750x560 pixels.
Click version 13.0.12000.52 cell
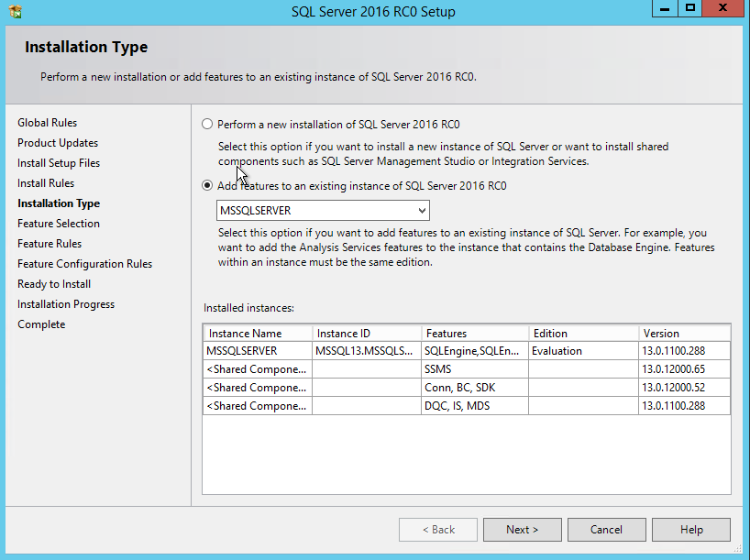coord(685,388)
